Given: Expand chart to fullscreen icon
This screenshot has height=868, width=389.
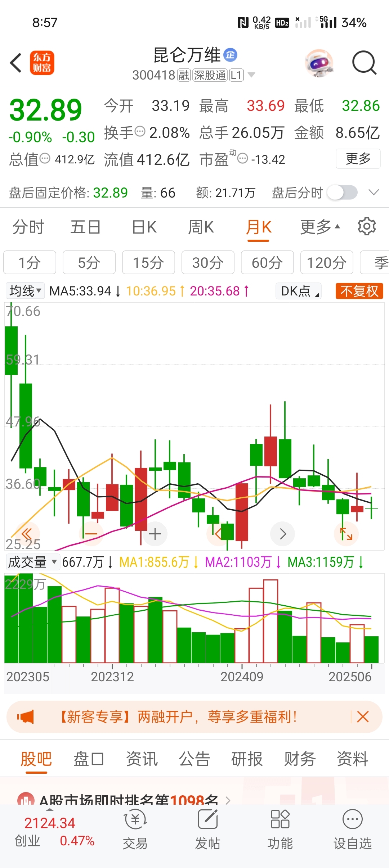Looking at the screenshot, I should click(x=346, y=534).
